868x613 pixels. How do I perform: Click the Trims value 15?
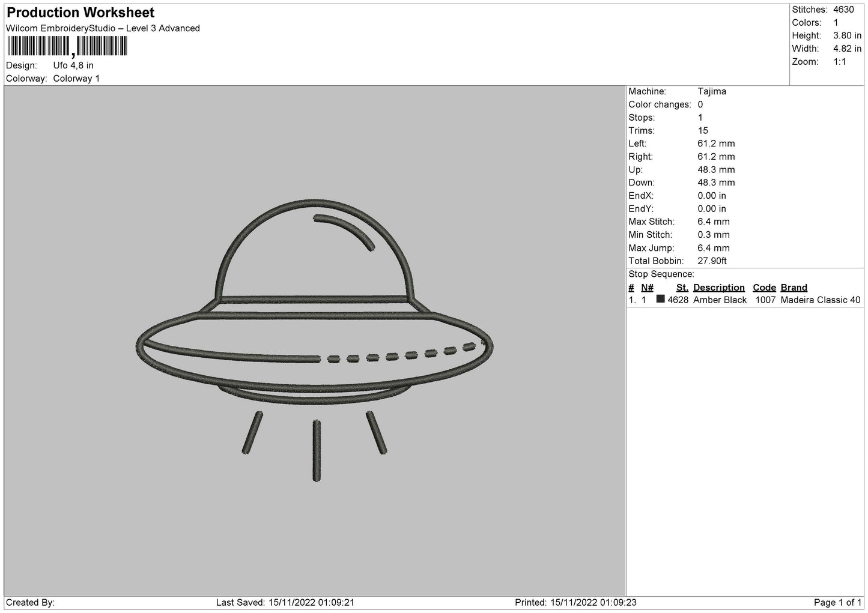[703, 130]
